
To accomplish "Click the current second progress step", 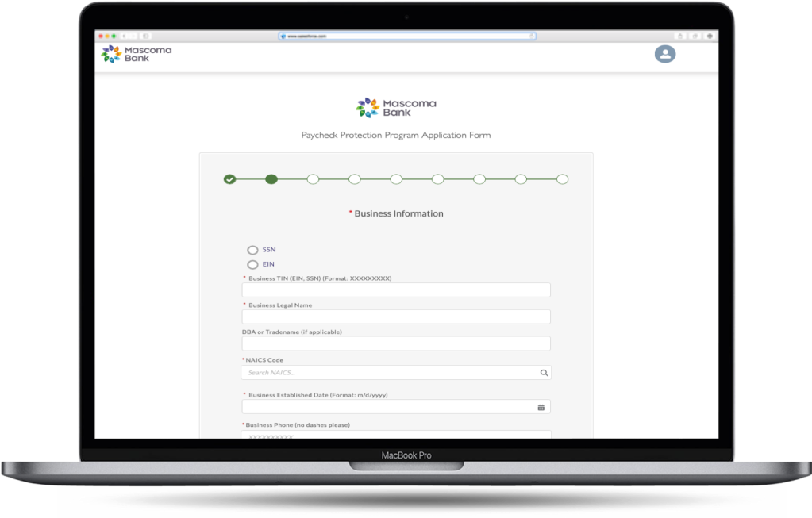I will (271, 179).
